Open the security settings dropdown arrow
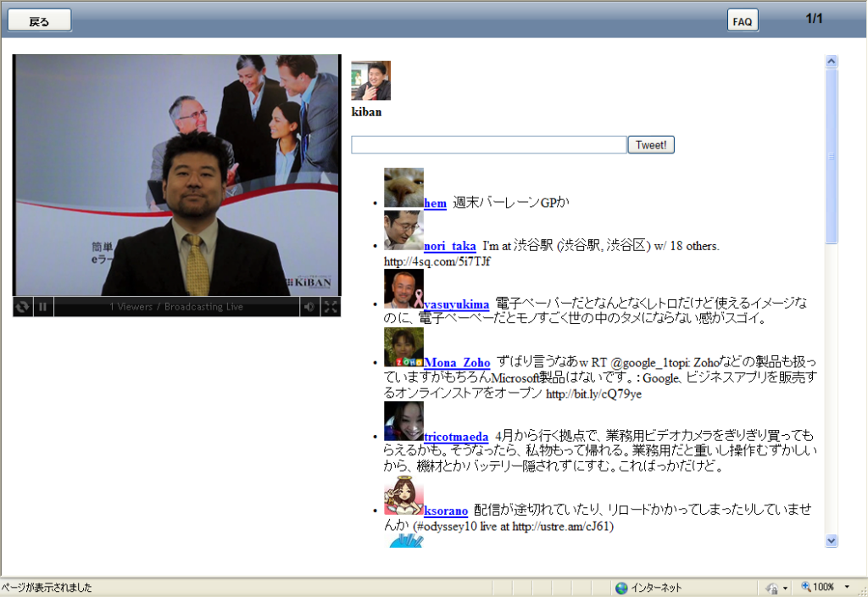This screenshot has width=868, height=597. [x=785, y=586]
